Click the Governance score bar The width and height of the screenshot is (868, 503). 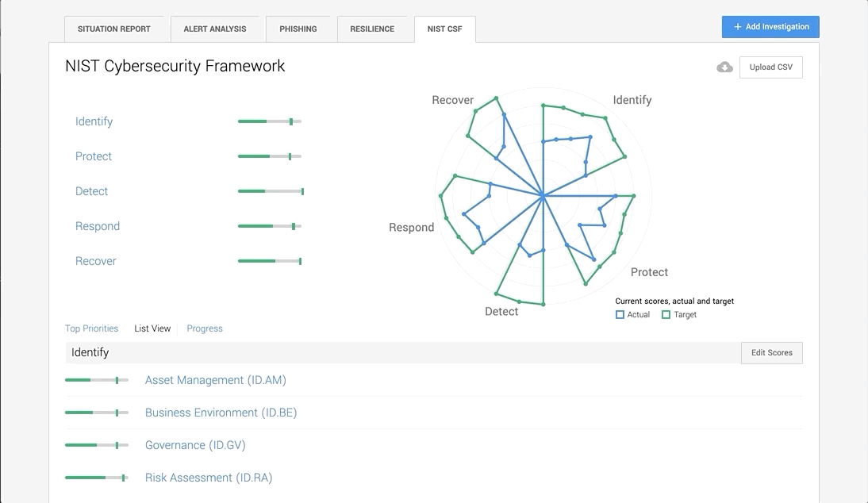tap(97, 445)
